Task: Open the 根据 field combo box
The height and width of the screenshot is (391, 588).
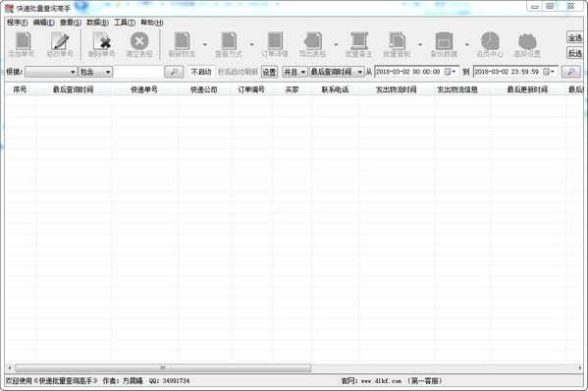Action: (51, 72)
